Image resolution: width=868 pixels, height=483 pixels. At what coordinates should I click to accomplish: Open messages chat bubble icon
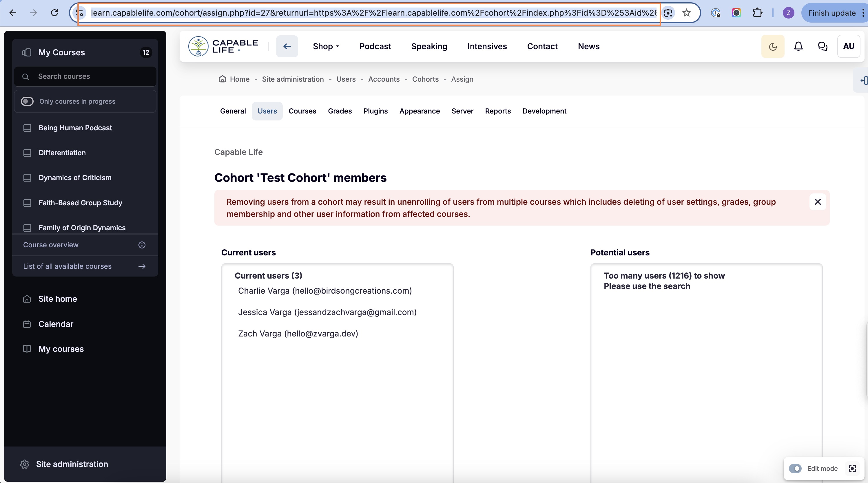[823, 47]
